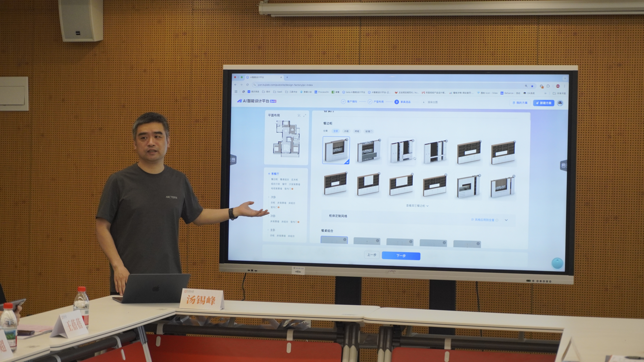Viewport: 644px width, 362px height.
Task: Click the blue 下一步 button
Action: [x=401, y=256]
